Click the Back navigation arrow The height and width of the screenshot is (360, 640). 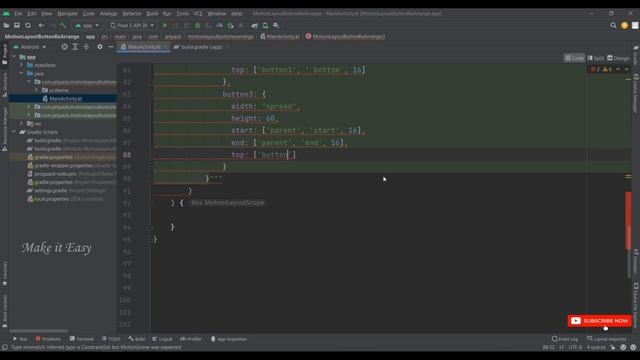click(41, 25)
